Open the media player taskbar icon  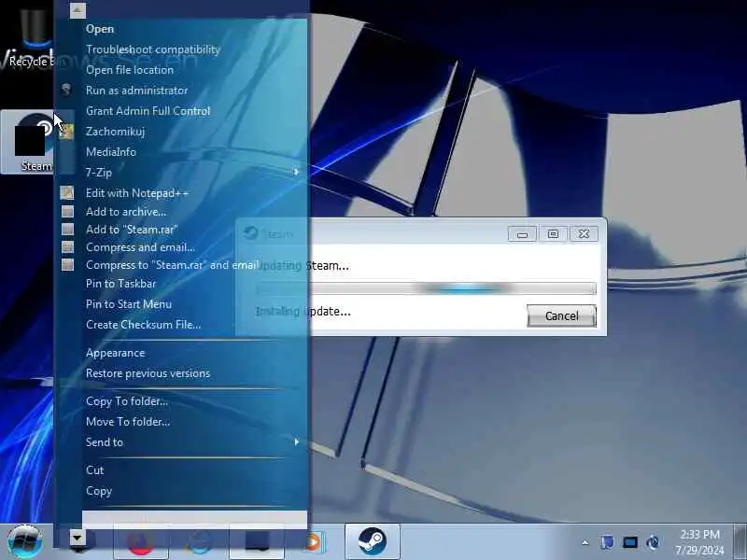pyautogui.click(x=314, y=542)
